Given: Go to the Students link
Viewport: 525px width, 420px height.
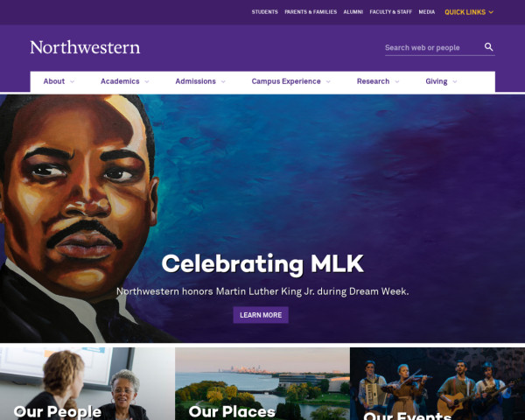Looking at the screenshot, I should pyautogui.click(x=264, y=12).
